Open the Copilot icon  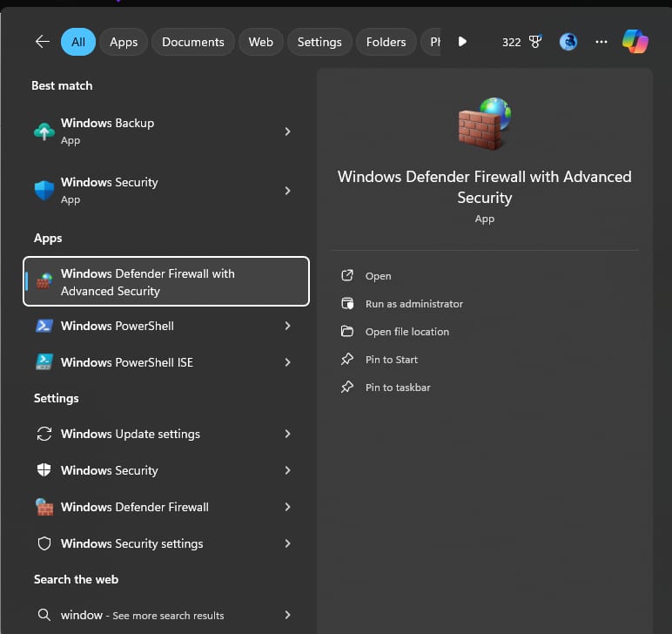click(635, 42)
